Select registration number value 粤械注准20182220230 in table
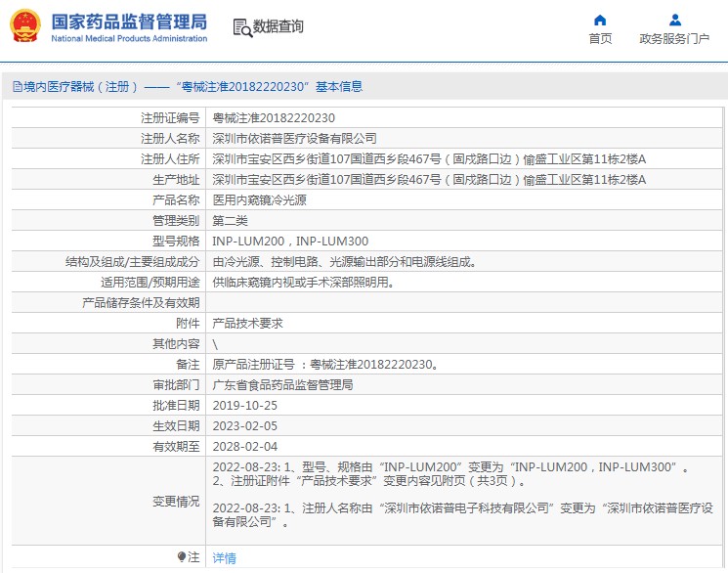728x573 pixels. (x=266, y=117)
